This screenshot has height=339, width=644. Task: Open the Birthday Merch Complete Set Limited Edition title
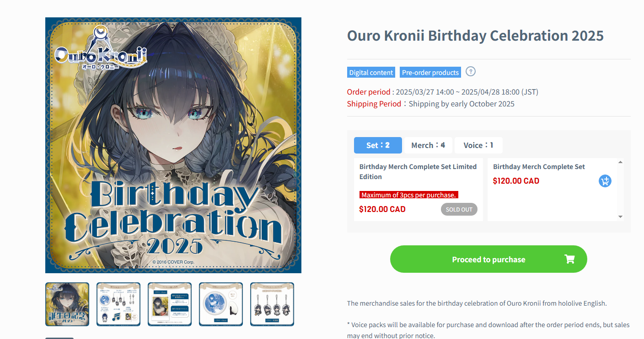pos(418,172)
